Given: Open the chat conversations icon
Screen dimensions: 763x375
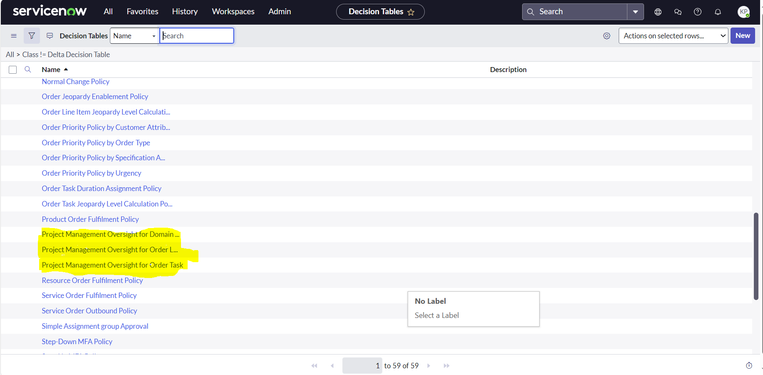Looking at the screenshot, I should click(x=678, y=12).
